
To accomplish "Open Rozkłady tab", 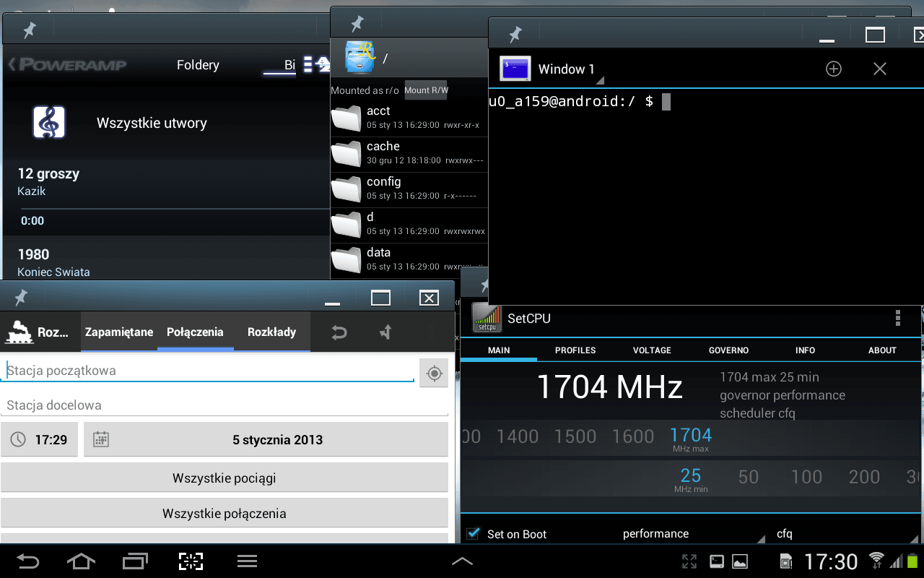I will [272, 332].
